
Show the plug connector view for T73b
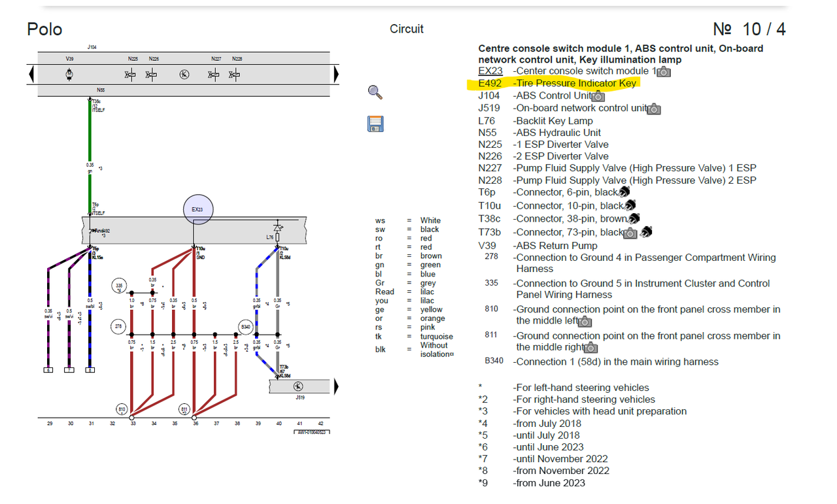[x=645, y=232]
